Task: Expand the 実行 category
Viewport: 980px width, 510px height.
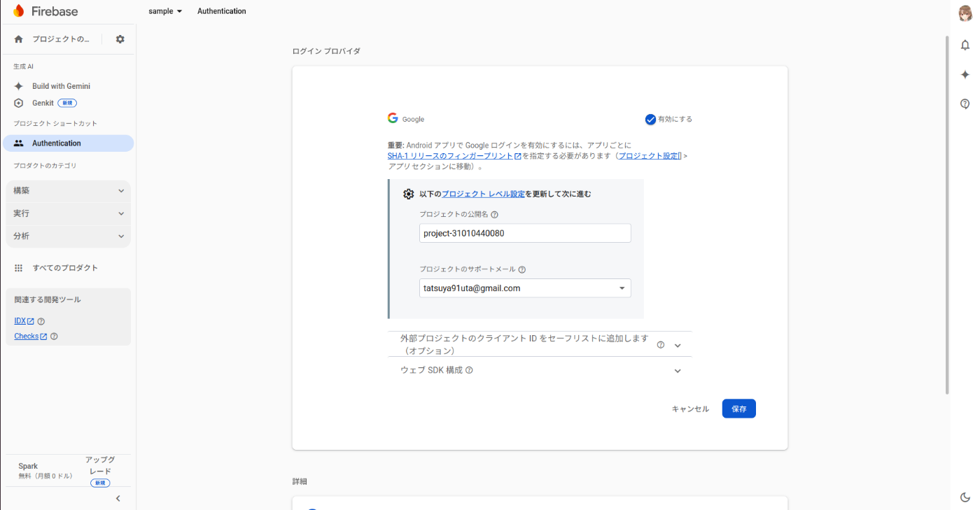Action: click(x=68, y=213)
